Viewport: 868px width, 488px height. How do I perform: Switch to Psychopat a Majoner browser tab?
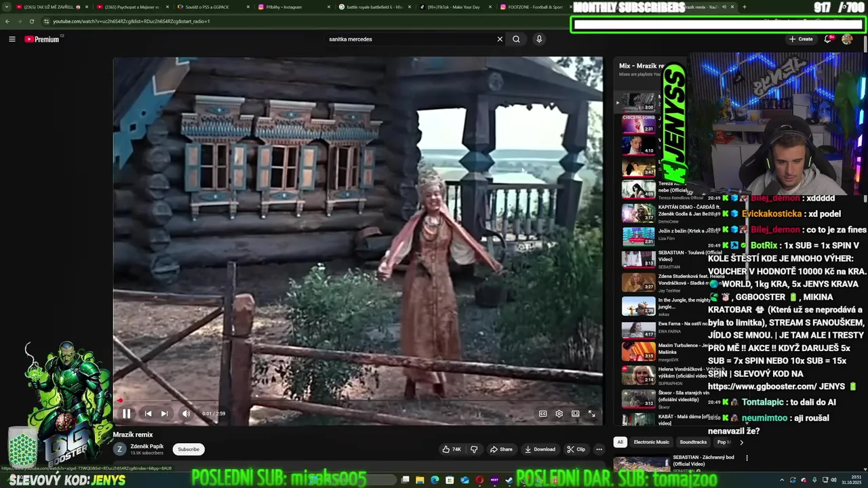(x=132, y=7)
